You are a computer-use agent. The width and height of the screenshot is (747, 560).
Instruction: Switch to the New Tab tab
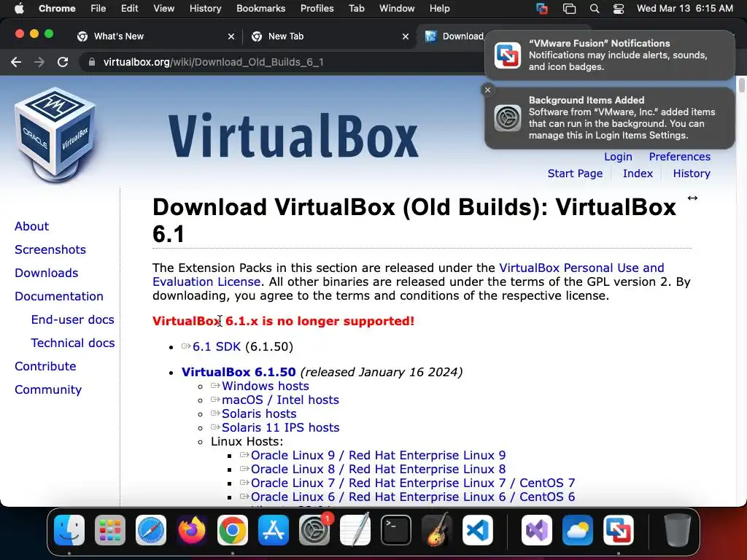point(330,36)
